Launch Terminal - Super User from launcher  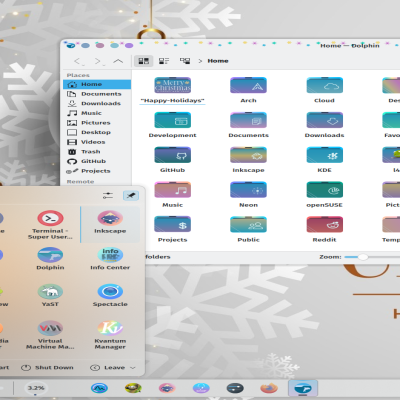coord(50,224)
